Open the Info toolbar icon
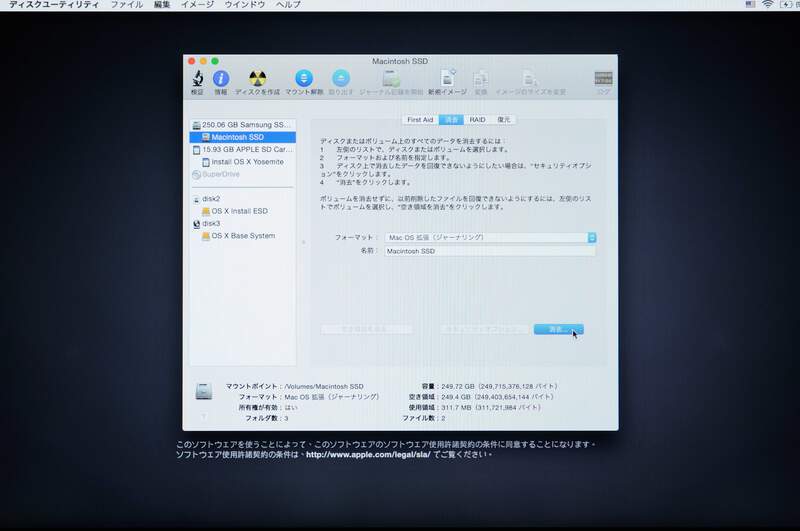This screenshot has height=531, width=800. coord(221,79)
